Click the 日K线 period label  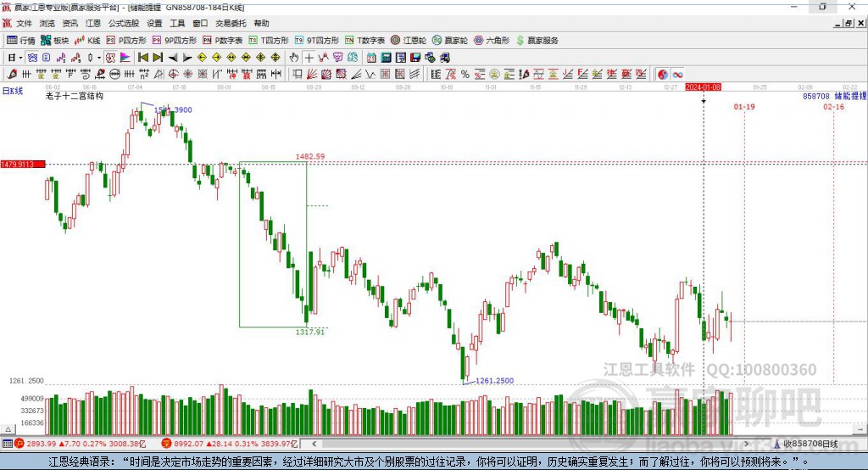coord(13,91)
